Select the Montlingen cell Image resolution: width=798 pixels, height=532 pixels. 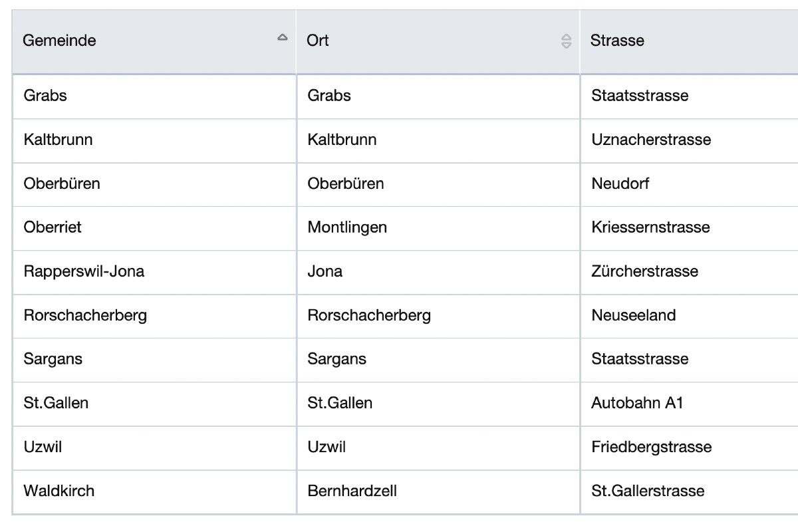(x=347, y=227)
